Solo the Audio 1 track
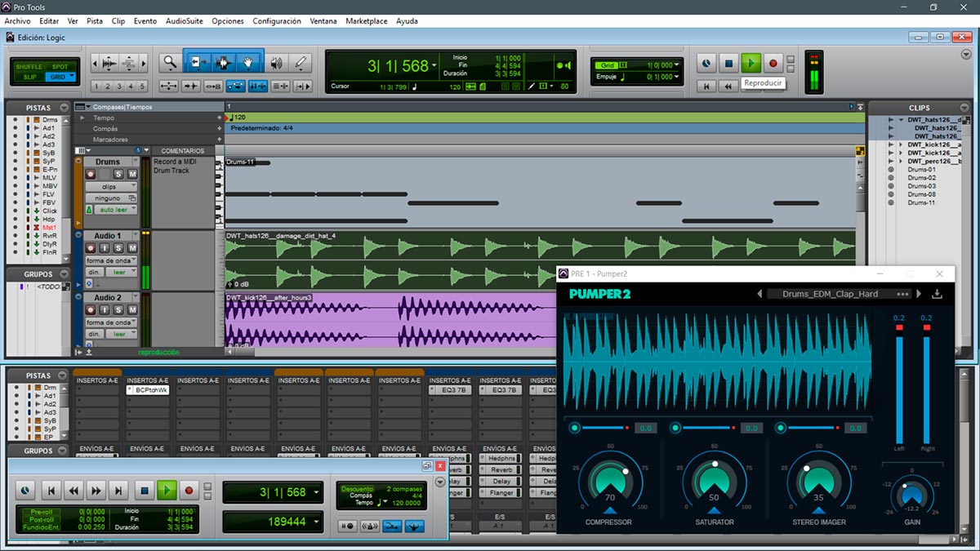 [118, 248]
